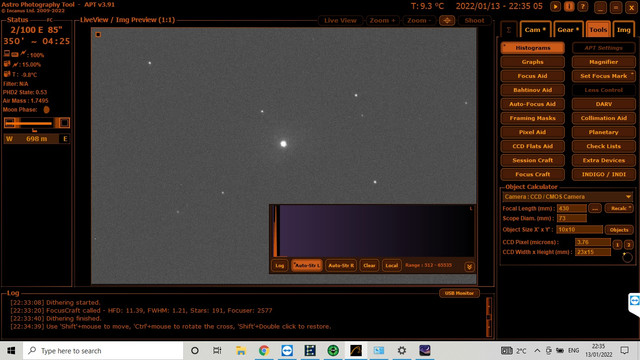The height and width of the screenshot is (360, 640).
Task: Click the crosshair icon beside Shoot
Action: 447,20
